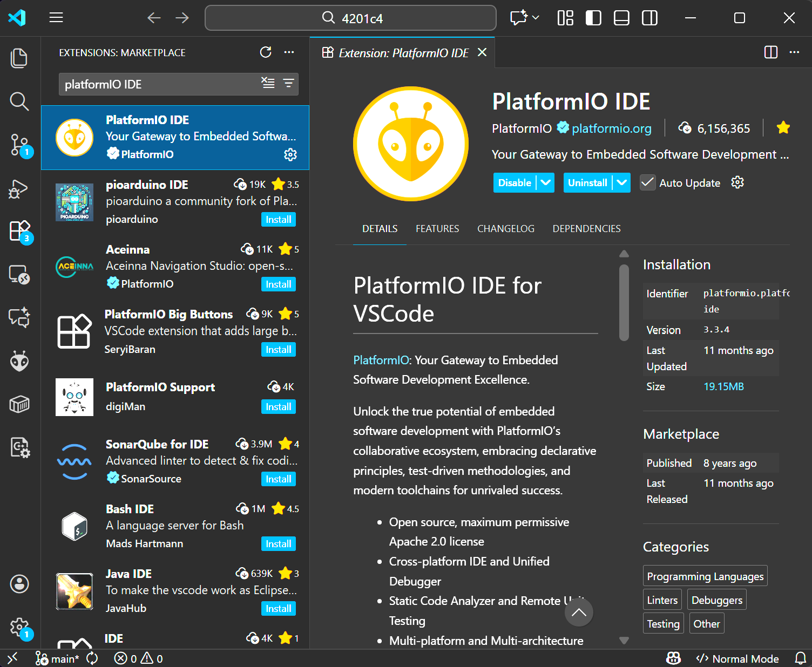Open the application hamburger menu
Viewport: 812px width, 667px height.
pyautogui.click(x=56, y=18)
